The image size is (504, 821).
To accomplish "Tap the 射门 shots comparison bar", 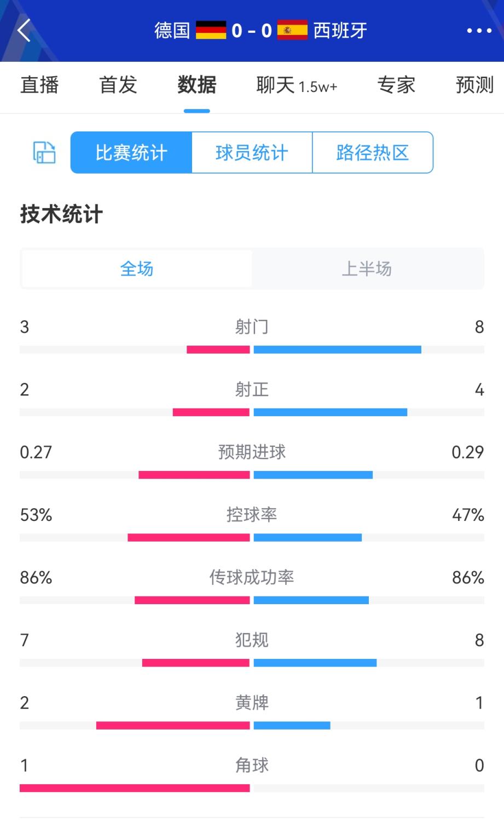I will click(x=252, y=349).
